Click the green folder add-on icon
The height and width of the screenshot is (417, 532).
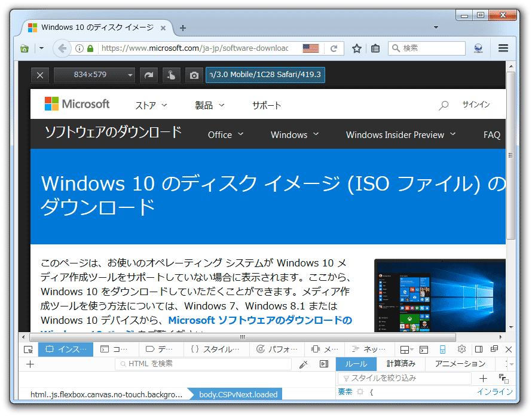point(25,48)
